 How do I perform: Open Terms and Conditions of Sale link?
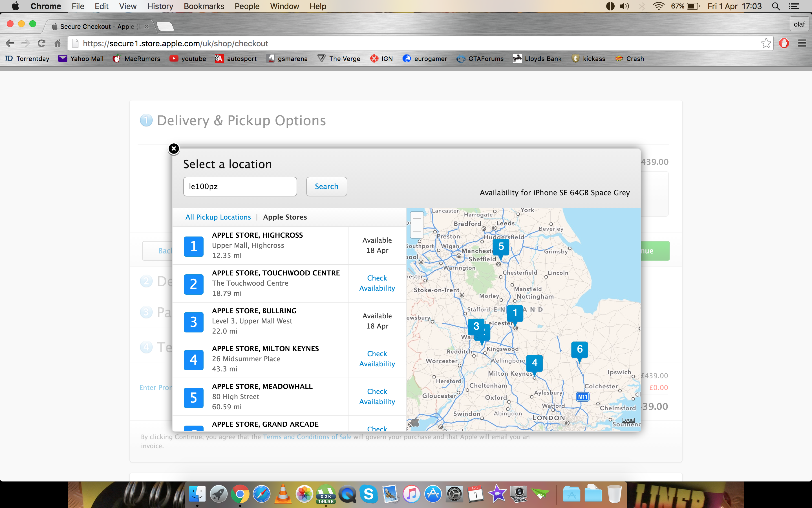(x=307, y=437)
